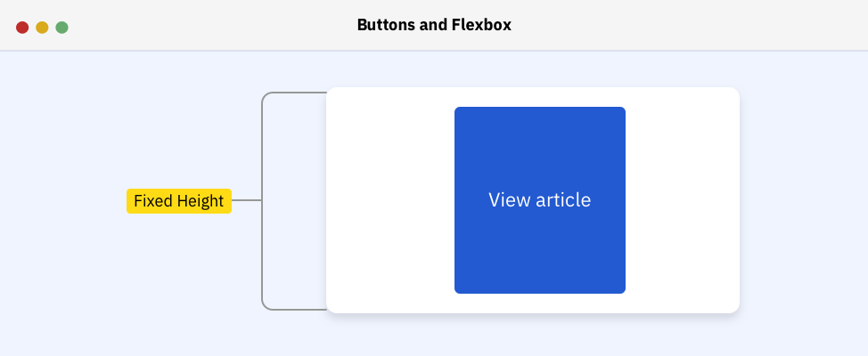Viewport: 868px width, 356px height.
Task: Click white card area right of blue button
Action: (682, 200)
